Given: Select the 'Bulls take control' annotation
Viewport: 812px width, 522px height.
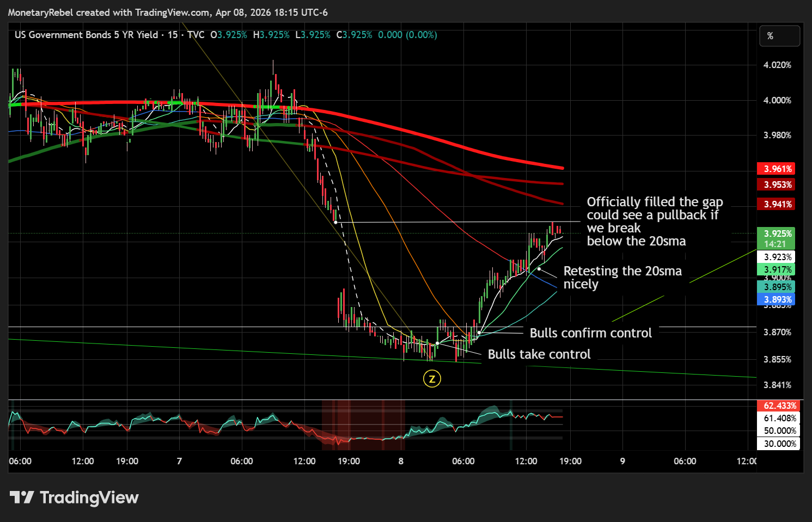Looking at the screenshot, I should click(539, 354).
